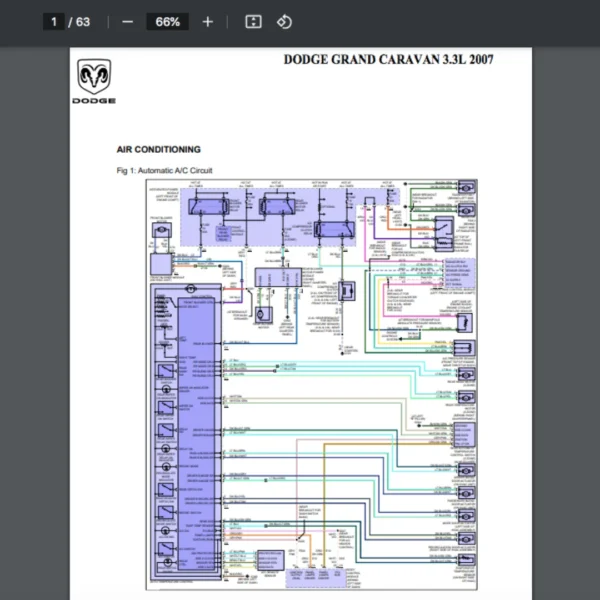Select the current page number field
Viewport: 600px width, 600px height.
[54, 22]
